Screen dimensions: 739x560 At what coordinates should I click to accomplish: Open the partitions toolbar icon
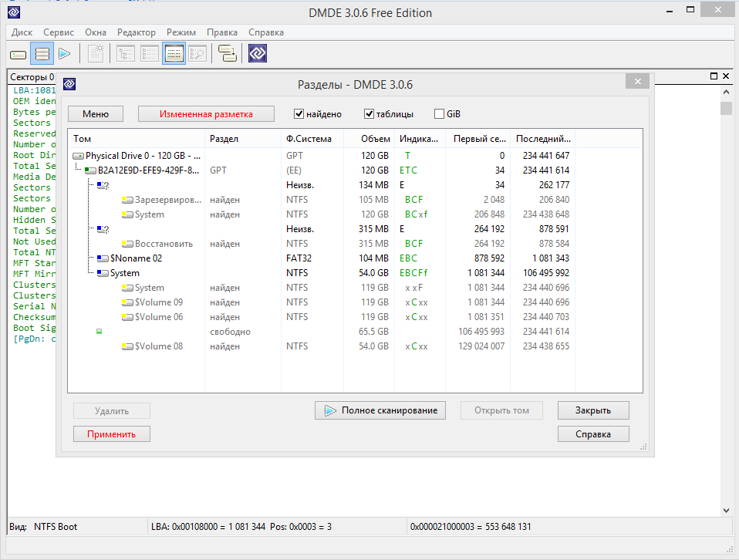(42, 54)
